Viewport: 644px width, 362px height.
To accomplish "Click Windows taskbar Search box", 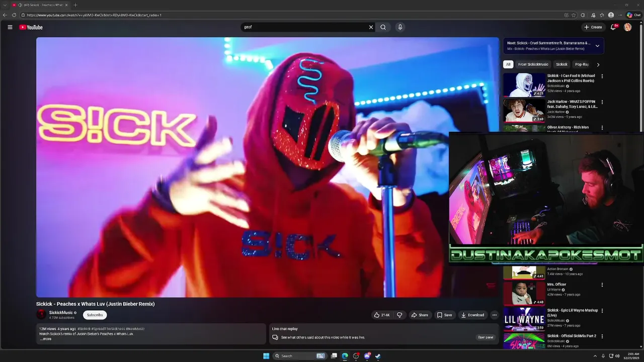I will pos(300,356).
